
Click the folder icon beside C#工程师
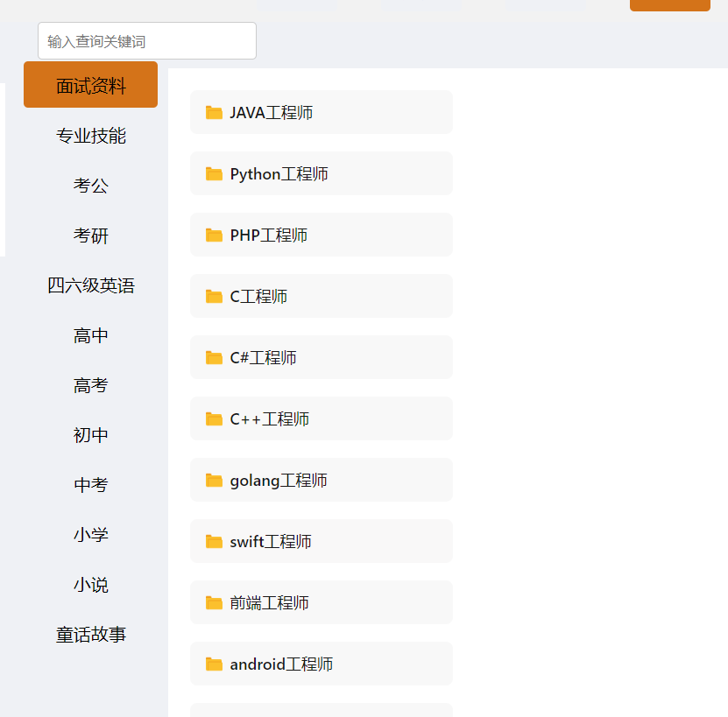tap(214, 357)
